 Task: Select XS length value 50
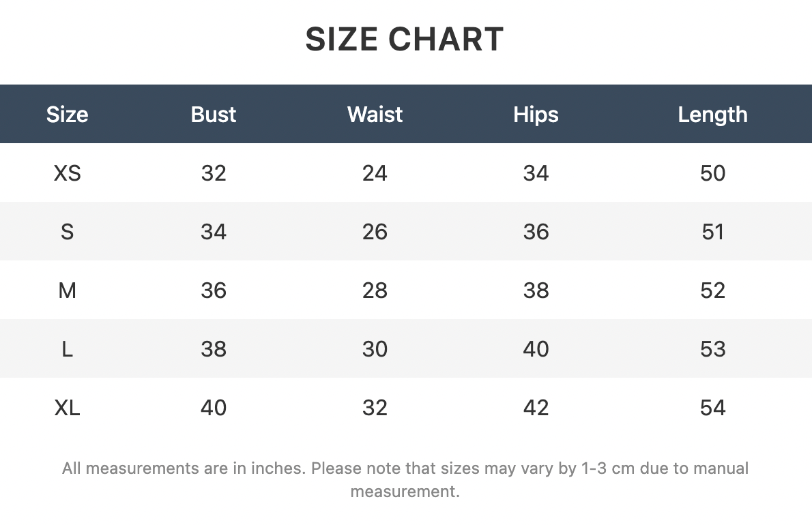click(x=712, y=172)
